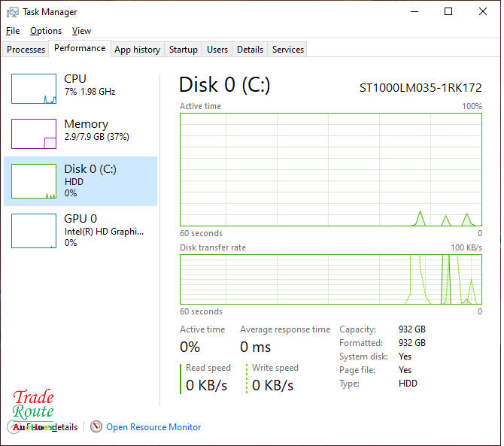504x446 pixels.
Task: Open the Options menu
Action: click(x=46, y=31)
